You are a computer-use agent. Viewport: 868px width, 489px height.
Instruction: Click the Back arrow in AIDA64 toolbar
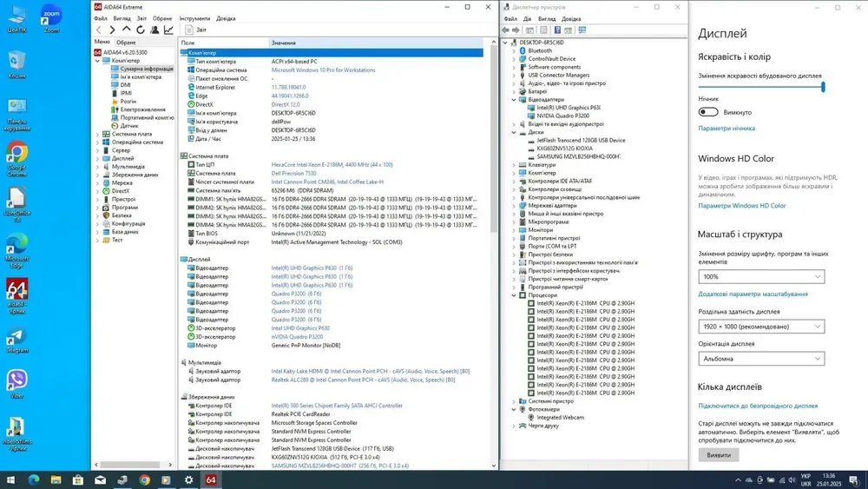(99, 30)
